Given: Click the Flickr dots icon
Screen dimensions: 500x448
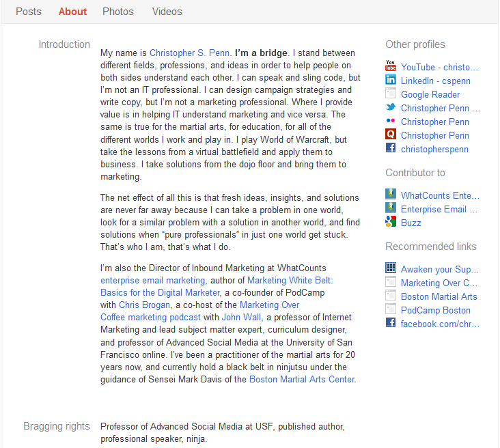Looking at the screenshot, I should 391,122.
